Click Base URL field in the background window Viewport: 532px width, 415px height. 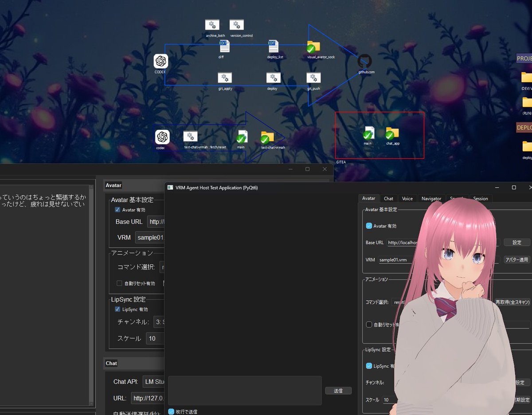coord(156,222)
